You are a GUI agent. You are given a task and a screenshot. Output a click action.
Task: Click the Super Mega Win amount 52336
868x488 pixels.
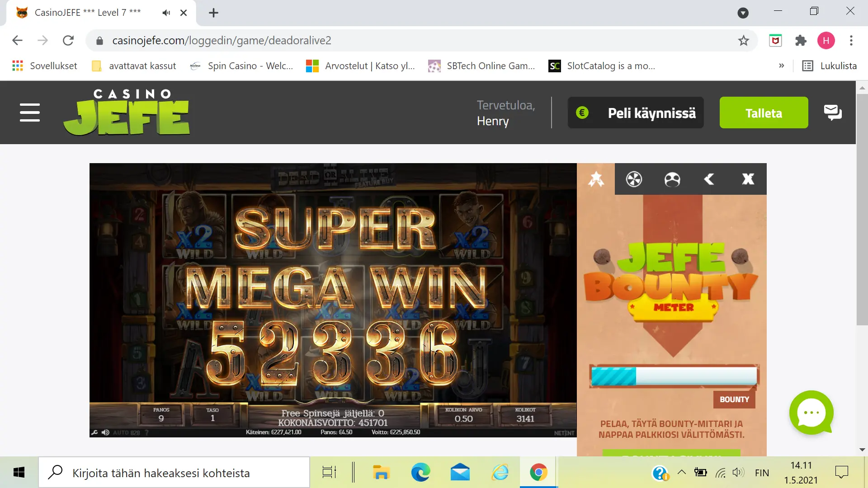pyautogui.click(x=332, y=354)
